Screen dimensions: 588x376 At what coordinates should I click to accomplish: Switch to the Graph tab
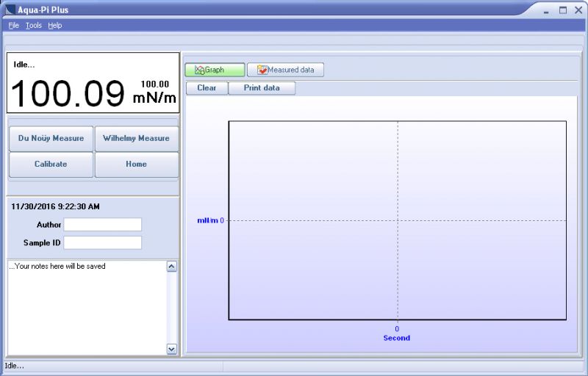(215, 70)
